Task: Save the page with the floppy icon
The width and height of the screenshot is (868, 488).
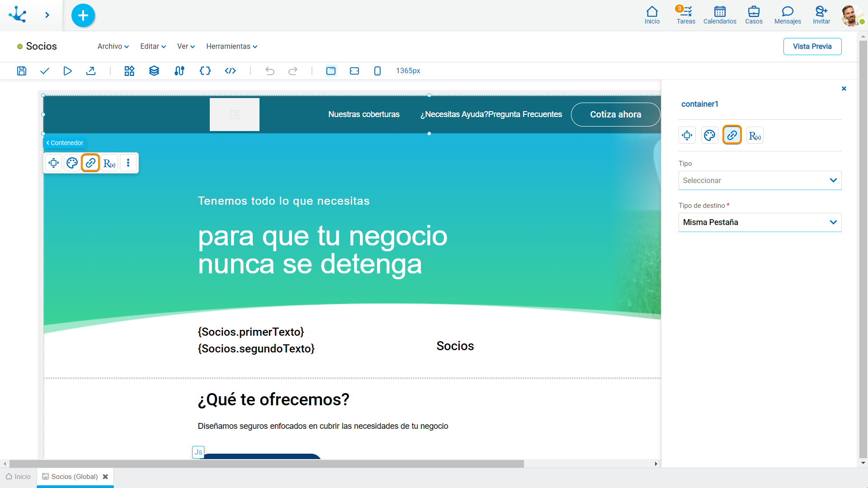Action: (22, 71)
